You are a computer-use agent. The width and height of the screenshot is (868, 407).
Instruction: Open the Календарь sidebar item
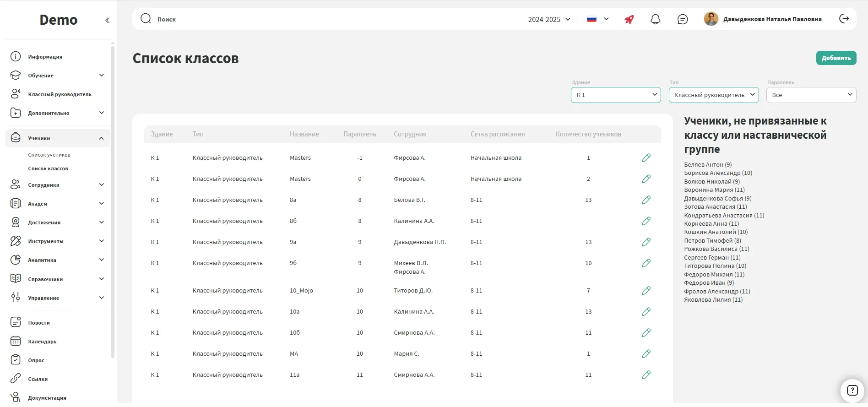click(x=42, y=342)
